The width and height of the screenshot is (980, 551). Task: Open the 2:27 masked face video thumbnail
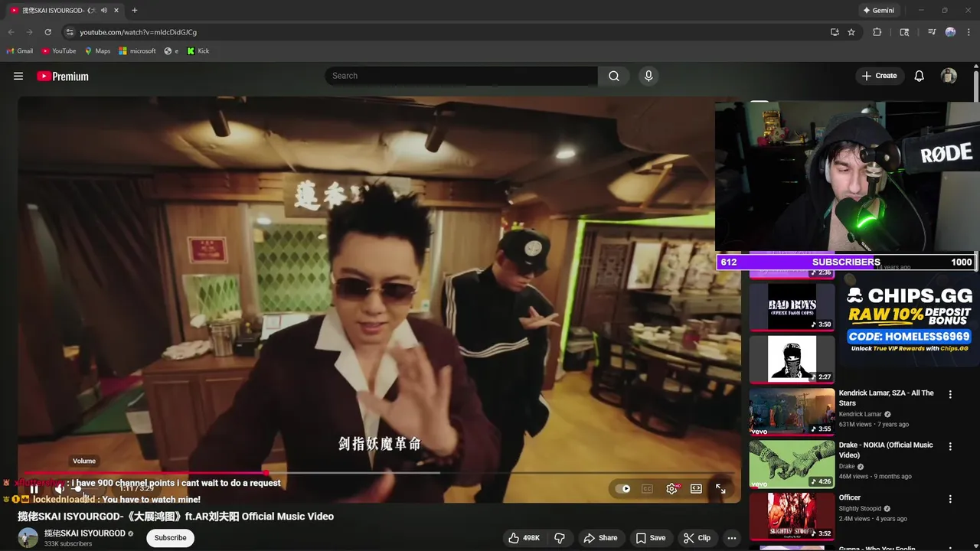792,359
